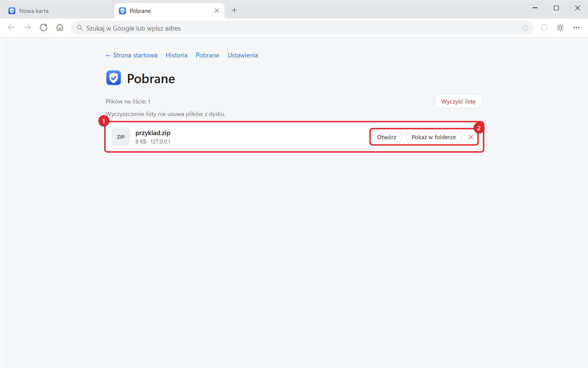588x368 pixels.
Task: Click the przyklad.zip file name
Action: pos(153,133)
